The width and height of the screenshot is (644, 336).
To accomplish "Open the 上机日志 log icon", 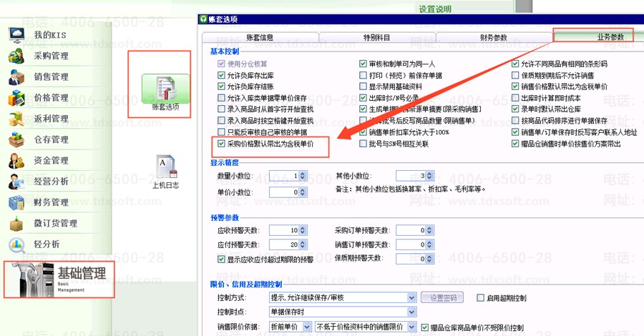I will coord(165,172).
